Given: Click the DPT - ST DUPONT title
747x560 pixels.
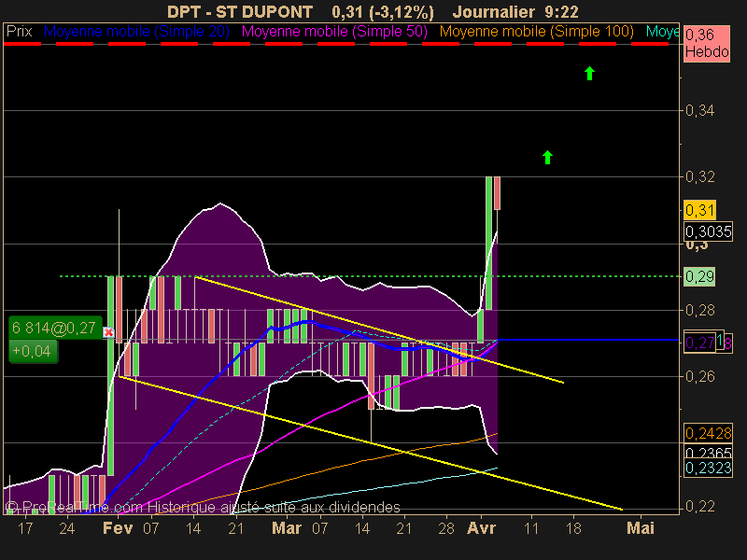Looking at the screenshot, I should click(x=240, y=11).
